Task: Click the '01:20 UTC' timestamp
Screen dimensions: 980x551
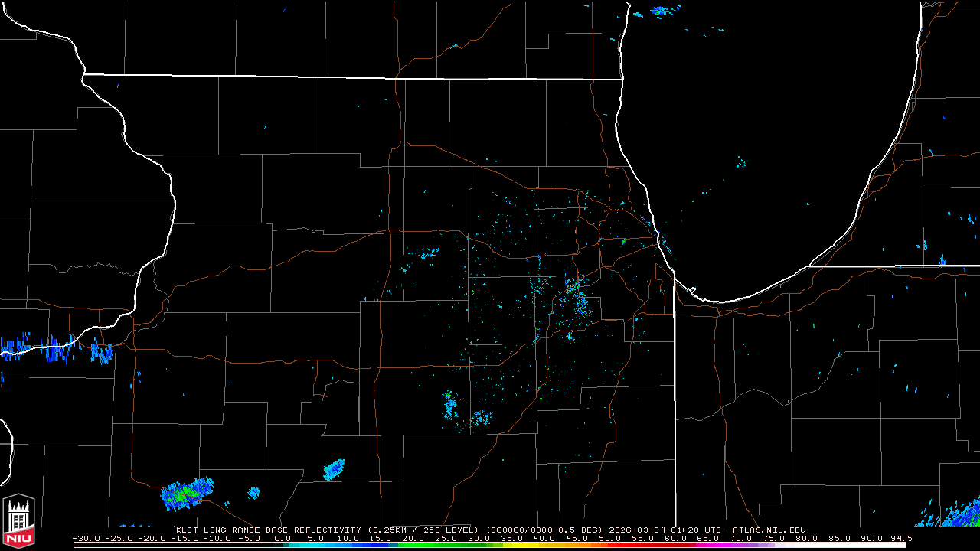Action: pyautogui.click(x=697, y=530)
